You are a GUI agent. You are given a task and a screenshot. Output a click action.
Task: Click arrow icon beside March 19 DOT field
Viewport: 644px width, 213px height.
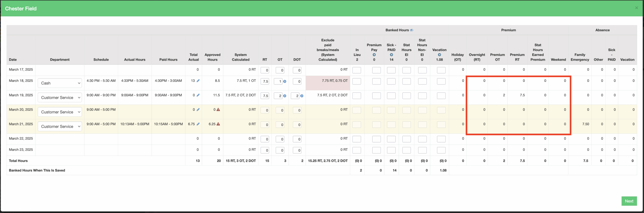(x=302, y=96)
